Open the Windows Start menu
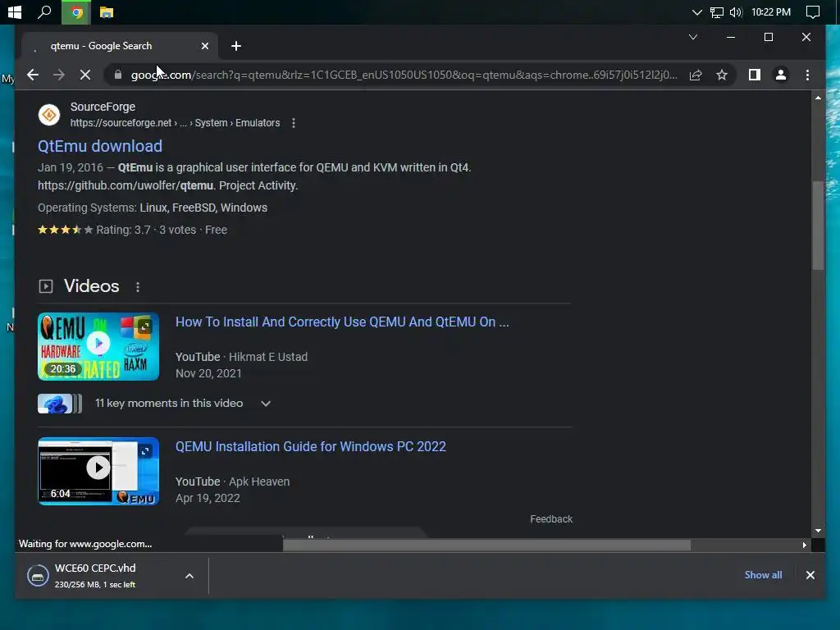The image size is (840, 630). (15, 11)
